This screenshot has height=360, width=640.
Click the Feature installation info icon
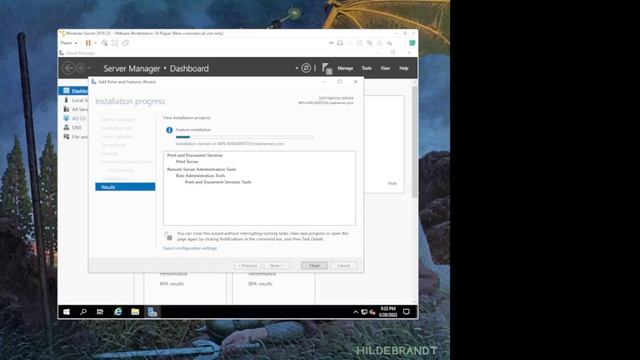point(169,130)
